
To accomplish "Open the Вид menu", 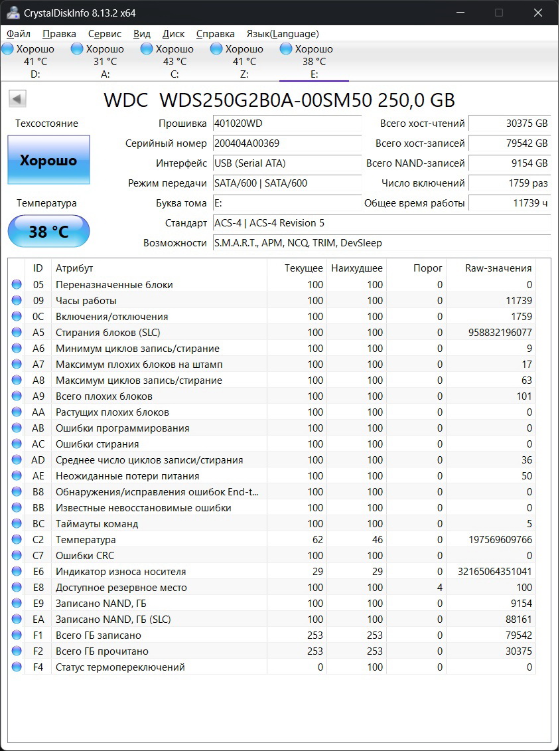I will point(142,34).
